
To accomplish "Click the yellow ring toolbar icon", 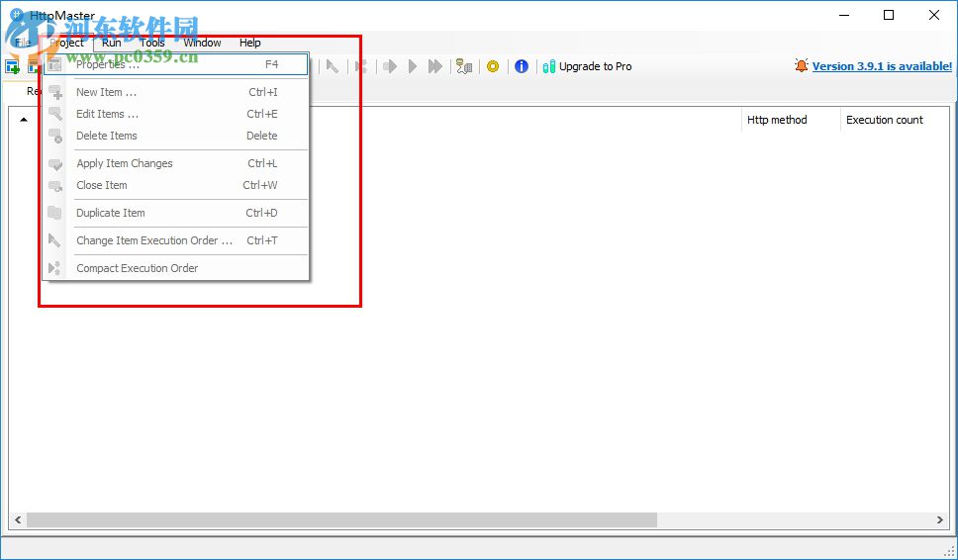I will pos(493,66).
